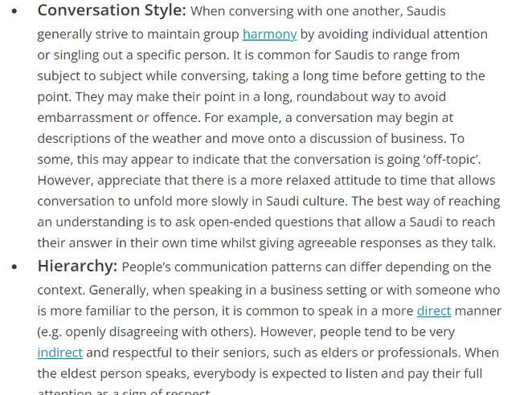Follow the 'direct' link in Hierarchy paragraph
The height and width of the screenshot is (395, 532).
pyautogui.click(x=434, y=311)
